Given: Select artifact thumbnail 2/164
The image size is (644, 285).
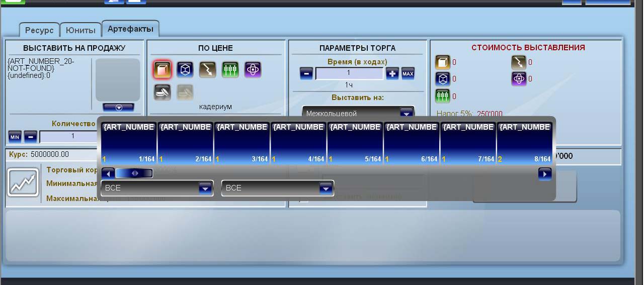Looking at the screenshot, I should click(185, 143).
